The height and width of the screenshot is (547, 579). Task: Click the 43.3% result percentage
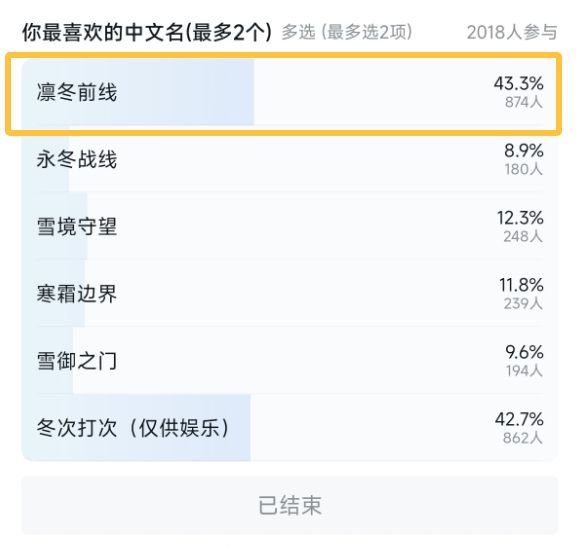point(518,83)
